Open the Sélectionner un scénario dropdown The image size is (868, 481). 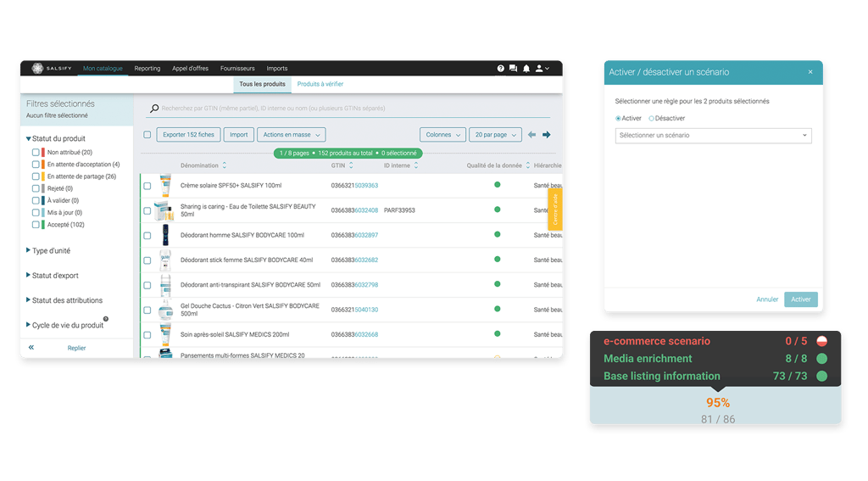tap(714, 135)
